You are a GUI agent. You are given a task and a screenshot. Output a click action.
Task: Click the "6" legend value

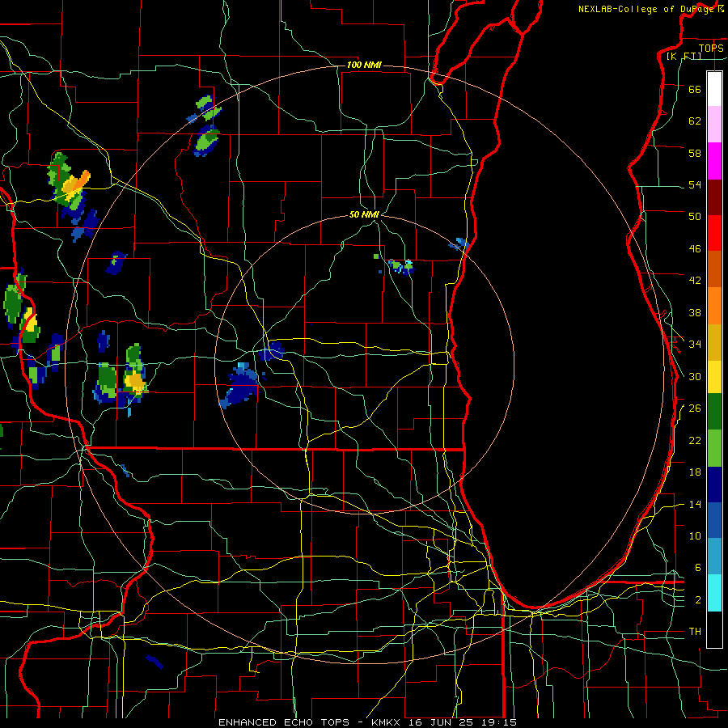point(697,567)
